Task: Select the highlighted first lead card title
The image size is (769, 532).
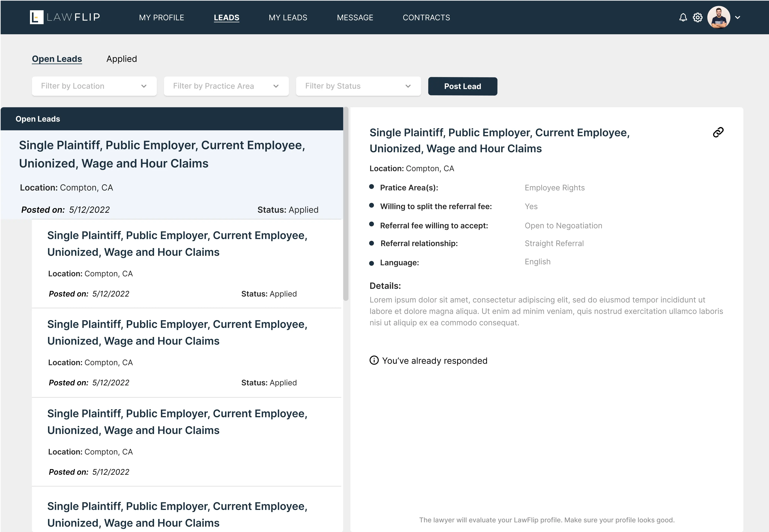Action: [x=162, y=154]
